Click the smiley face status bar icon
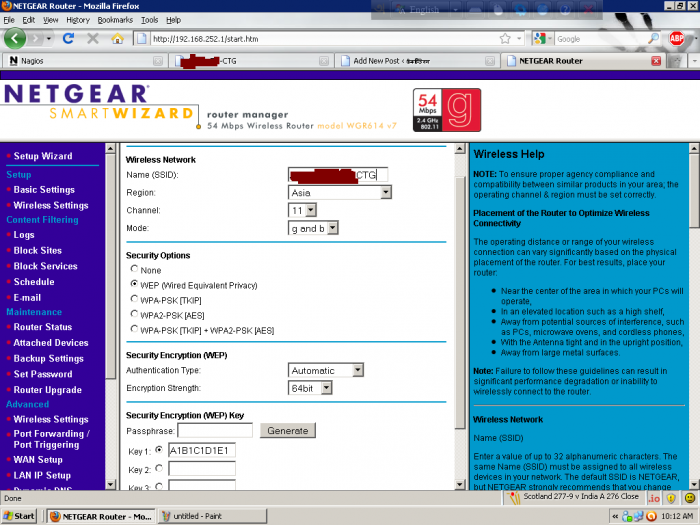The image size is (700, 525). (x=689, y=498)
